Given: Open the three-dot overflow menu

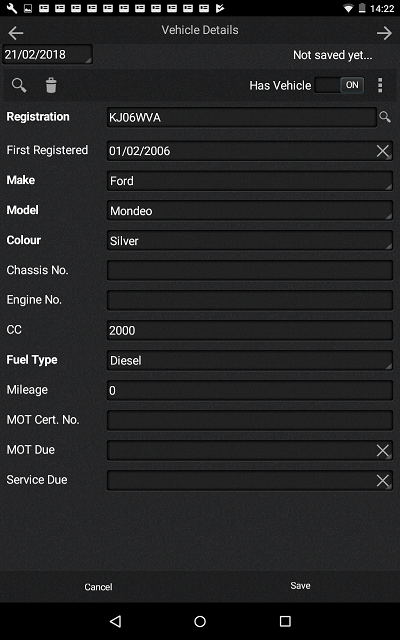Looking at the screenshot, I should [x=380, y=85].
